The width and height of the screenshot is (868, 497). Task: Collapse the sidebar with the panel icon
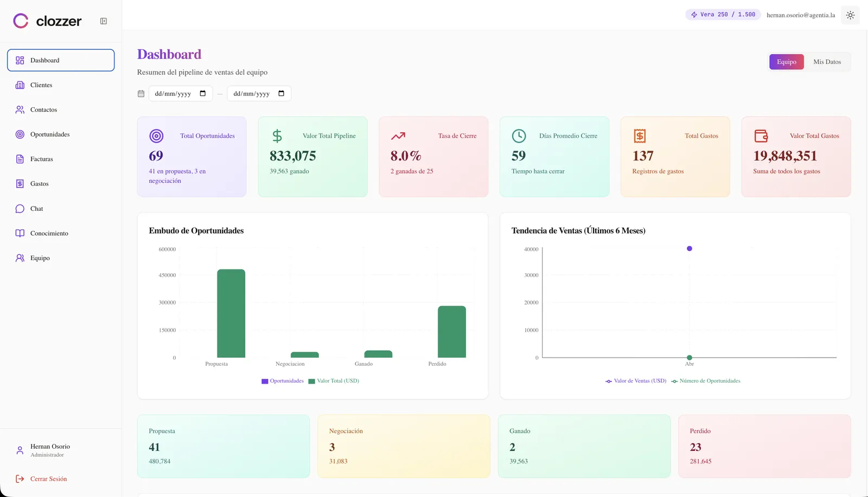point(104,21)
